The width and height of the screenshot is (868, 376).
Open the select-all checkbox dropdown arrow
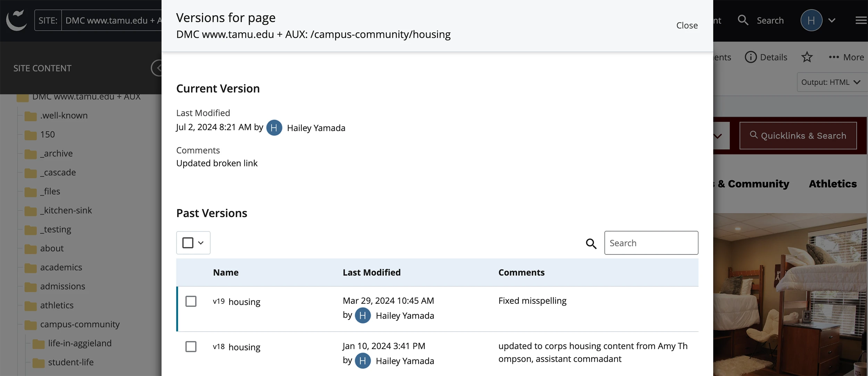[201, 243]
